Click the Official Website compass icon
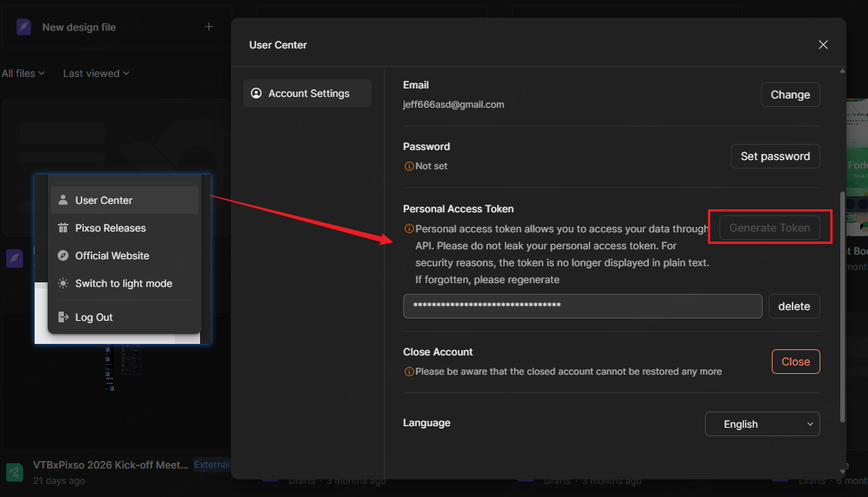Screen dimensions: 868x497 pos(62,255)
